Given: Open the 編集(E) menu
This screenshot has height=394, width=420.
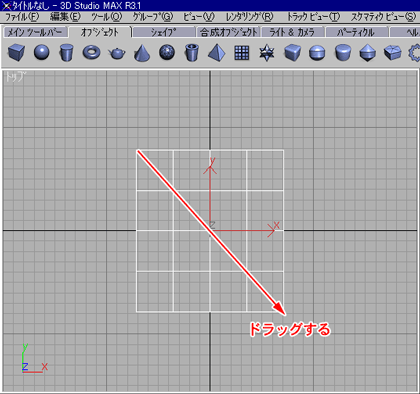Looking at the screenshot, I should (65, 17).
